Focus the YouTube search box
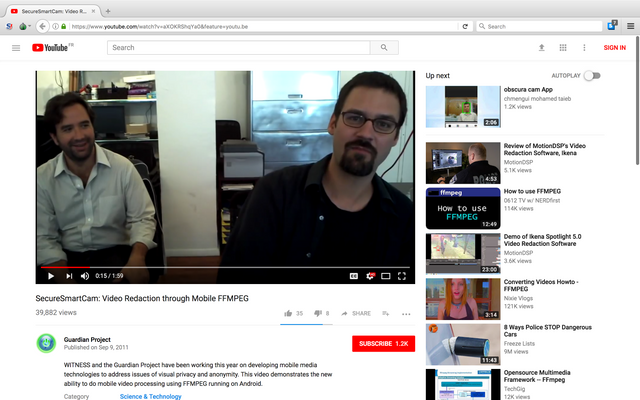The image size is (640, 400). tap(238, 48)
